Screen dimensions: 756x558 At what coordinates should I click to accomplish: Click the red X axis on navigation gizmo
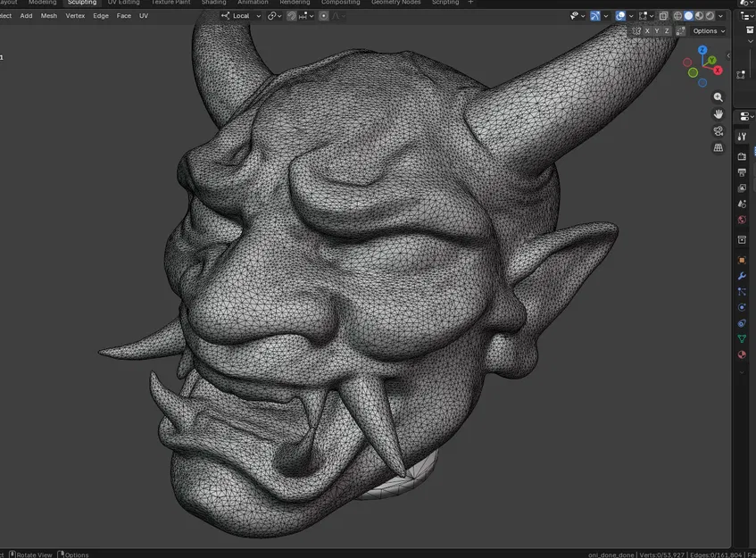(718, 70)
